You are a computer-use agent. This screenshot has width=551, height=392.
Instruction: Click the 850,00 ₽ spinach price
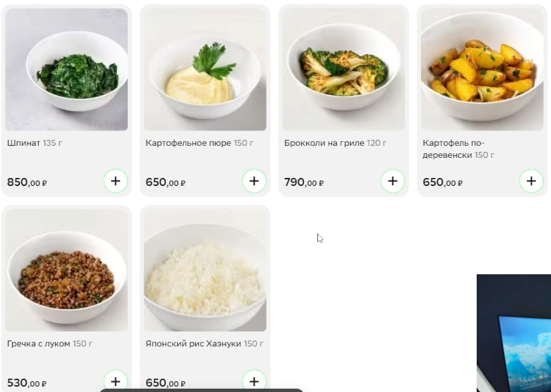[27, 182]
